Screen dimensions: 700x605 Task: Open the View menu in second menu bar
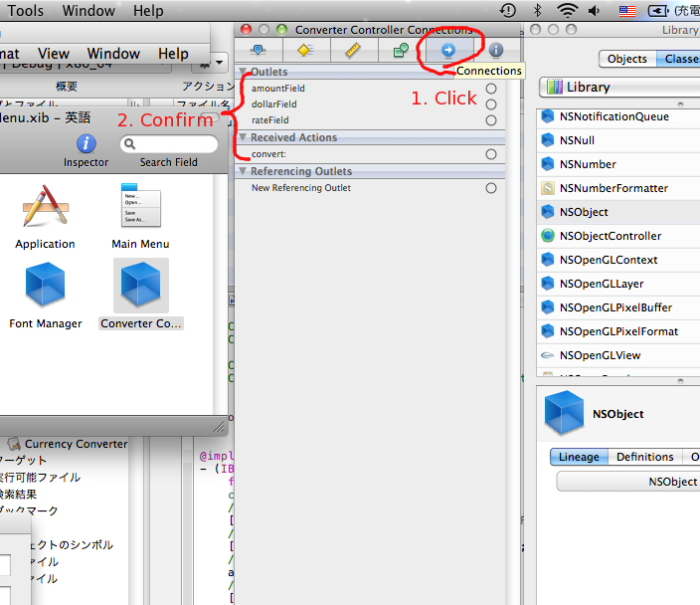coord(54,54)
